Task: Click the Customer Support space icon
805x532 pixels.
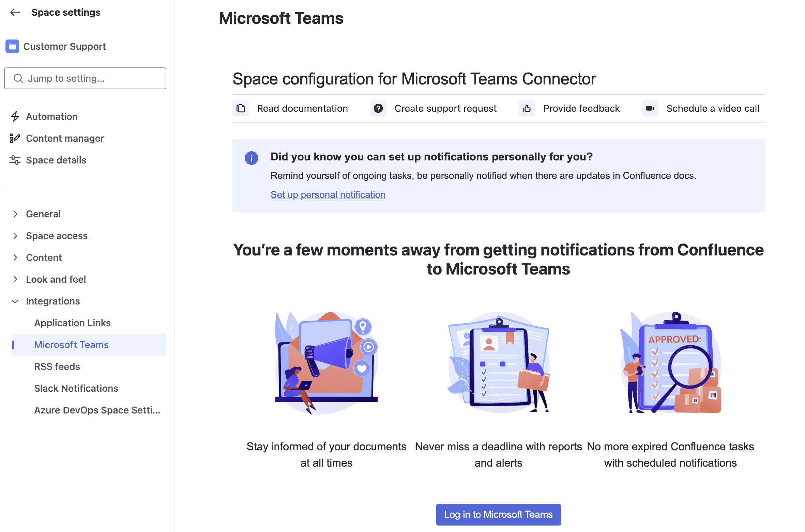Action: click(x=12, y=46)
